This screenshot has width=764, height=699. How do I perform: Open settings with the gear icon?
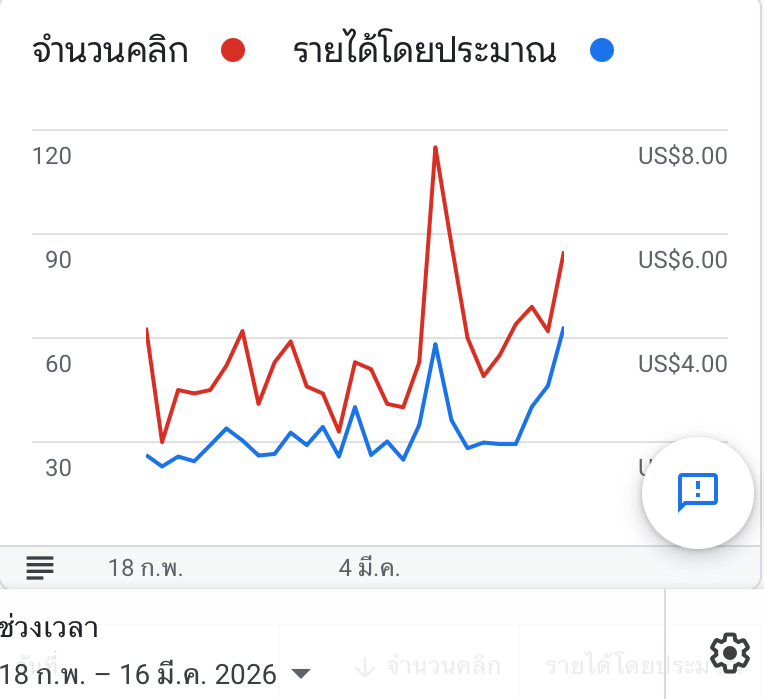tap(730, 654)
